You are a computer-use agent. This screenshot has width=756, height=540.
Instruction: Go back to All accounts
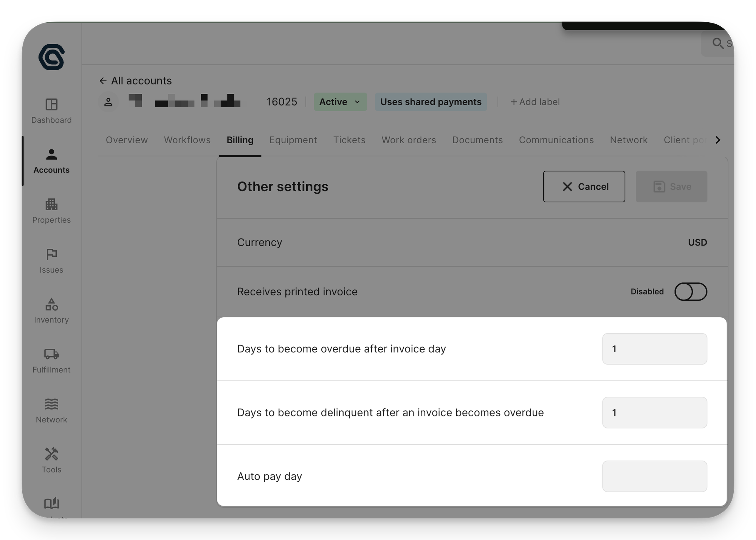click(x=135, y=81)
